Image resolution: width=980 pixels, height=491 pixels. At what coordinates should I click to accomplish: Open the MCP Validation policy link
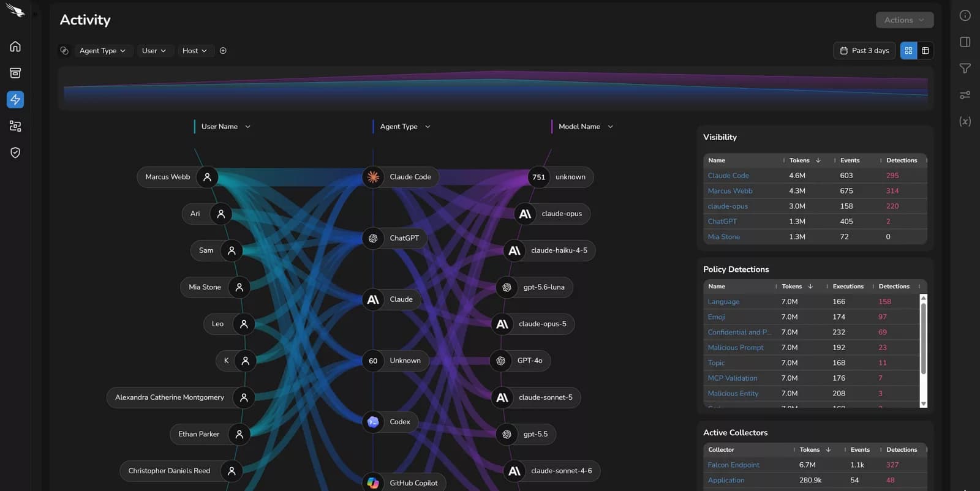pyautogui.click(x=733, y=378)
